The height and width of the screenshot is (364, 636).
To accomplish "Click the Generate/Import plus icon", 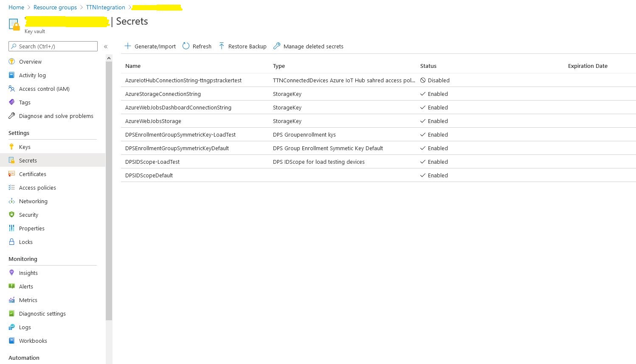I will [128, 46].
